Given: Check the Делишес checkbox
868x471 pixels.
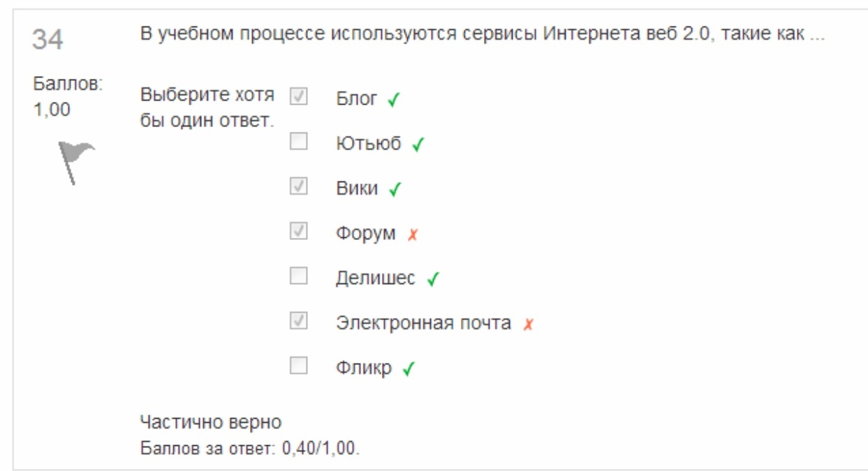Looking at the screenshot, I should [x=299, y=276].
